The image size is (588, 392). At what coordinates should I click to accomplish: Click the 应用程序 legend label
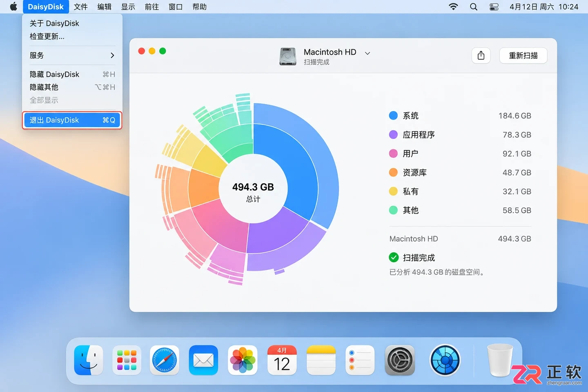coord(419,134)
